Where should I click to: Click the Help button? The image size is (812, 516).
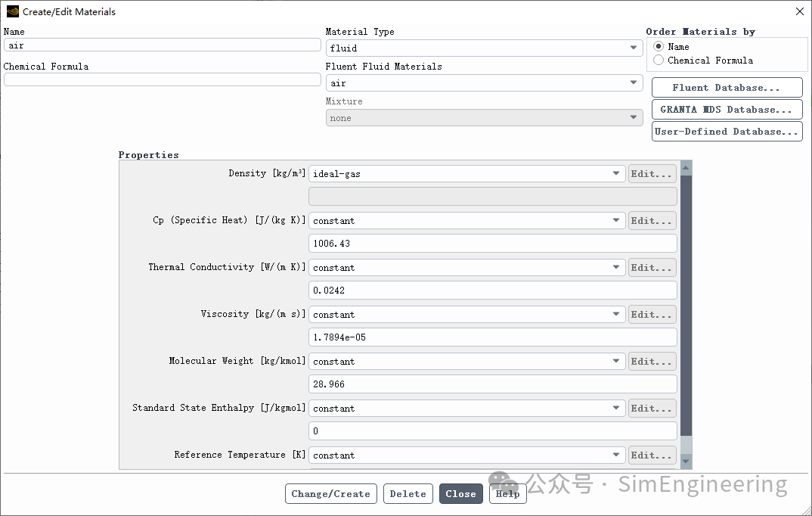pos(507,494)
